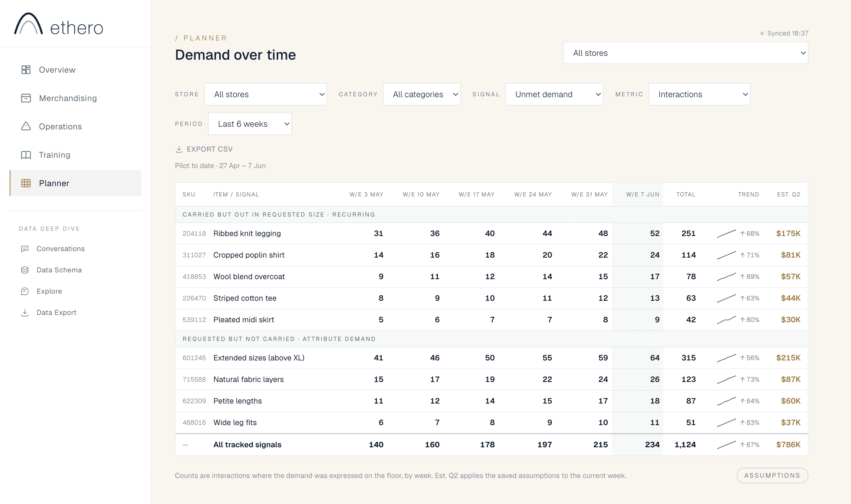
Task: Click the Explore speech bubble icon
Action: tap(25, 291)
